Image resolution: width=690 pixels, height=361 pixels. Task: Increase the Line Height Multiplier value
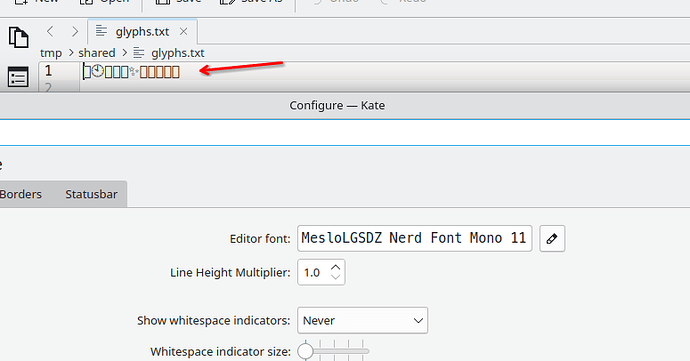pyautogui.click(x=336, y=267)
